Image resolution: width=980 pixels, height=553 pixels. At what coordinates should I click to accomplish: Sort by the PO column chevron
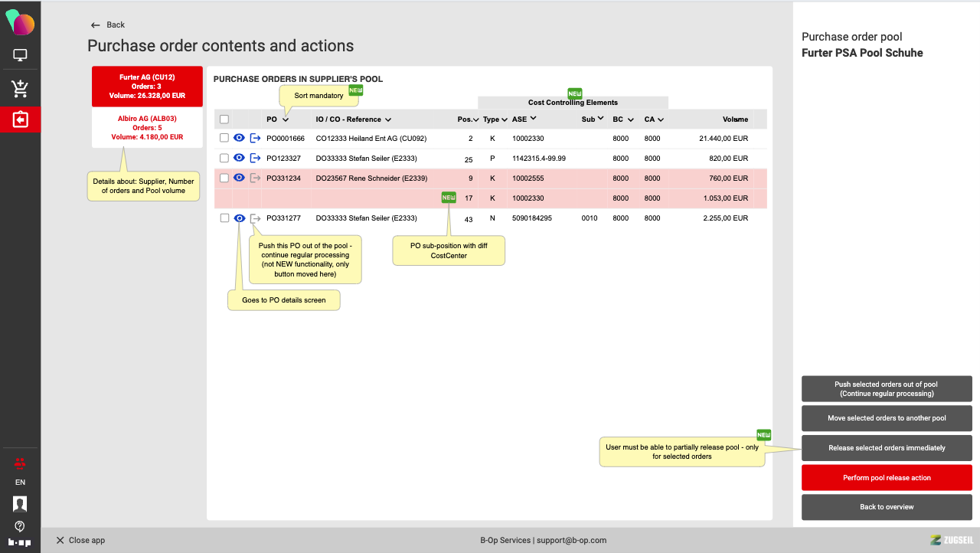[286, 119]
